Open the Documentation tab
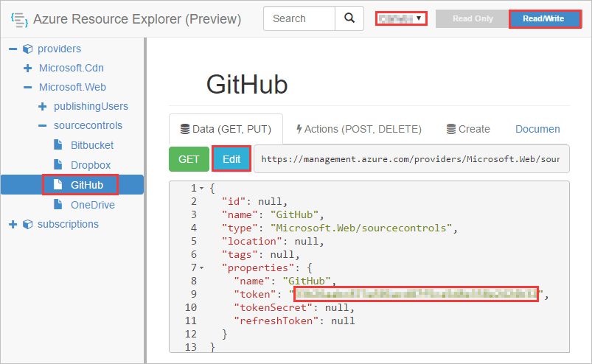Screen dimensions: 592x364 537,129
